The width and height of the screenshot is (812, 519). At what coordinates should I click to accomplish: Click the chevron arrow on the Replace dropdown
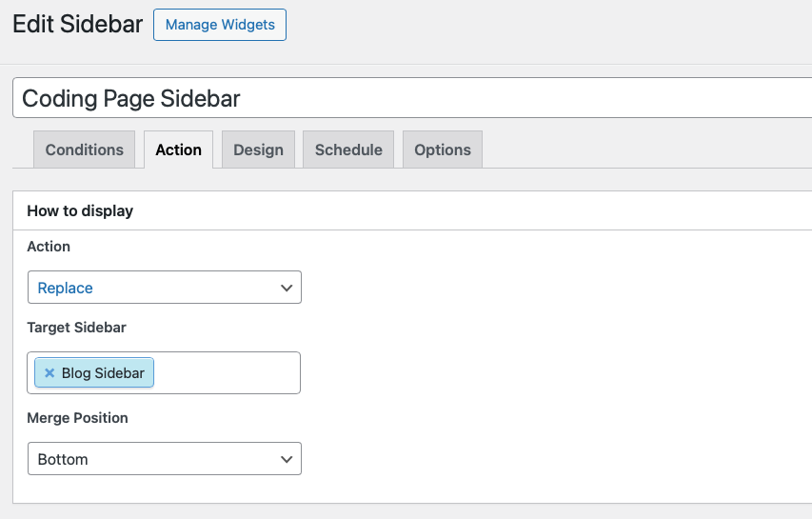click(287, 288)
